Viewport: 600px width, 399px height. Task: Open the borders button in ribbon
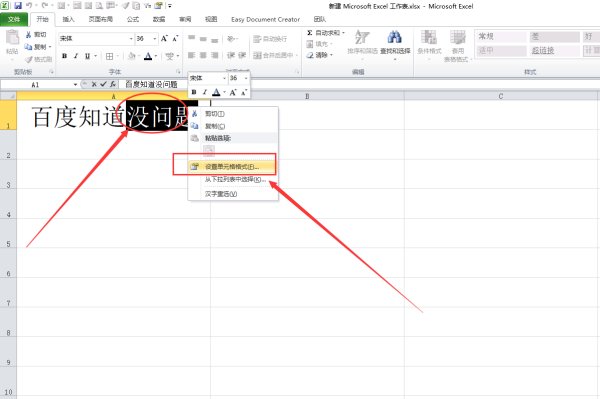tap(109, 56)
